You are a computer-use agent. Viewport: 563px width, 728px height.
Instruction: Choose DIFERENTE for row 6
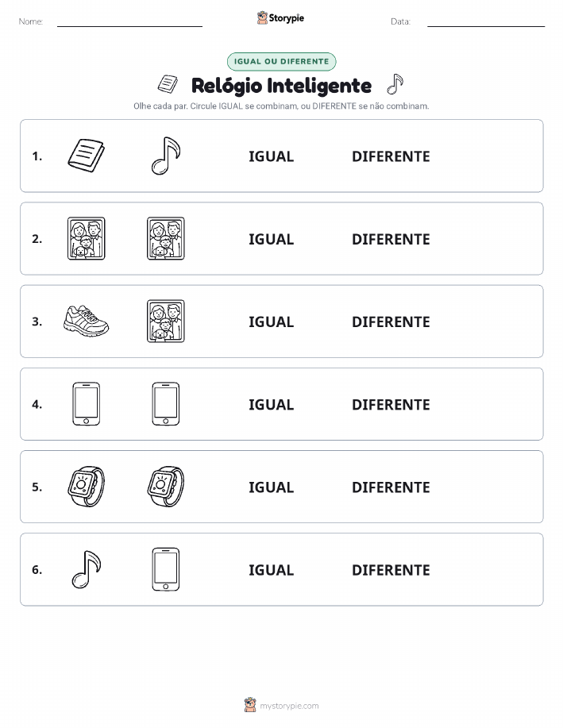391,570
